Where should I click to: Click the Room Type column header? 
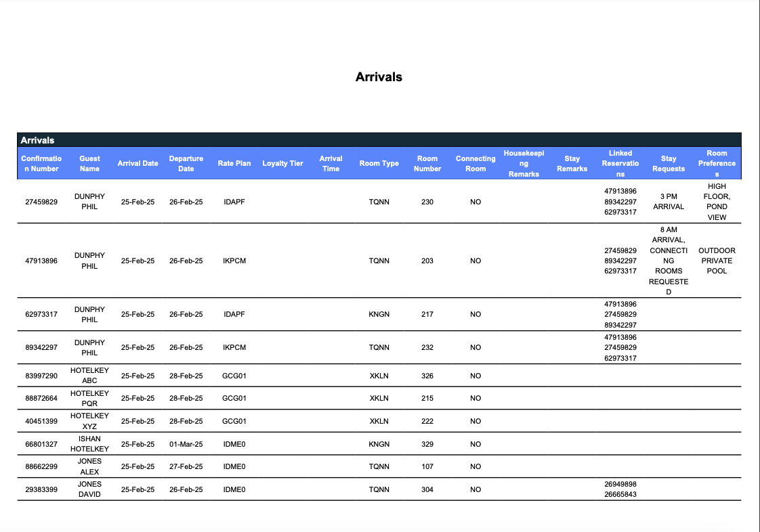click(379, 162)
